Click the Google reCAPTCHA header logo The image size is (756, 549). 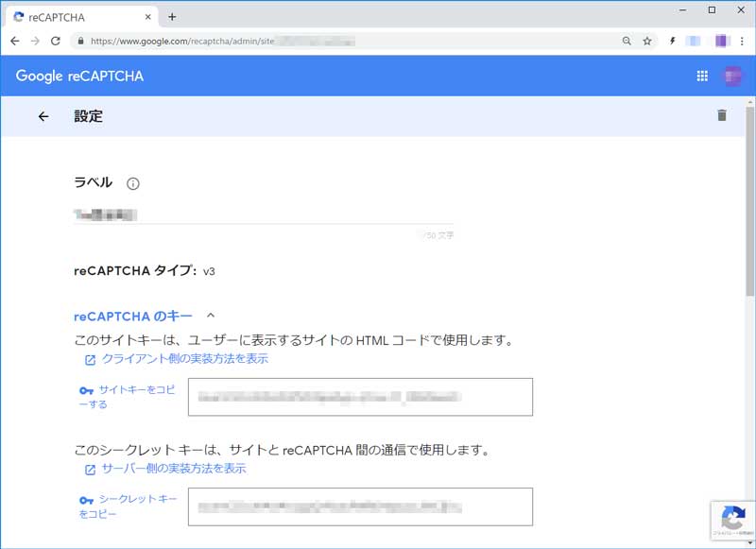pyautogui.click(x=79, y=77)
